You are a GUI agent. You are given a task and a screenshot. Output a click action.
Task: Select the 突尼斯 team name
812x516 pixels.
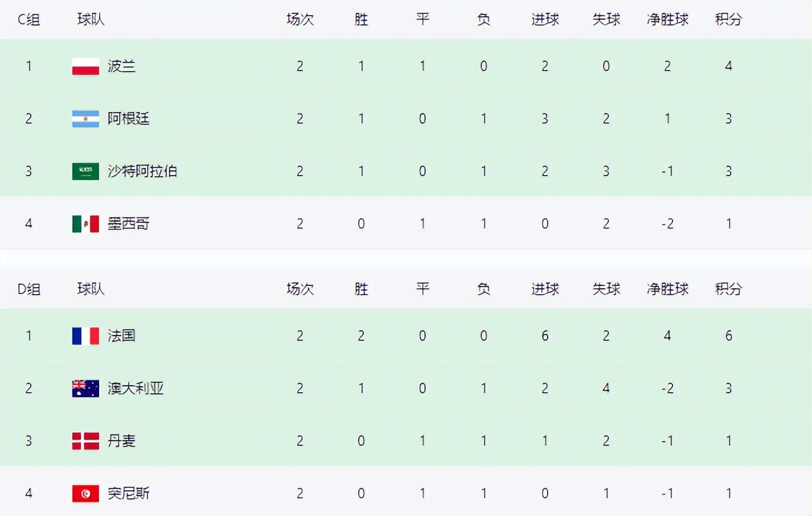point(128,494)
